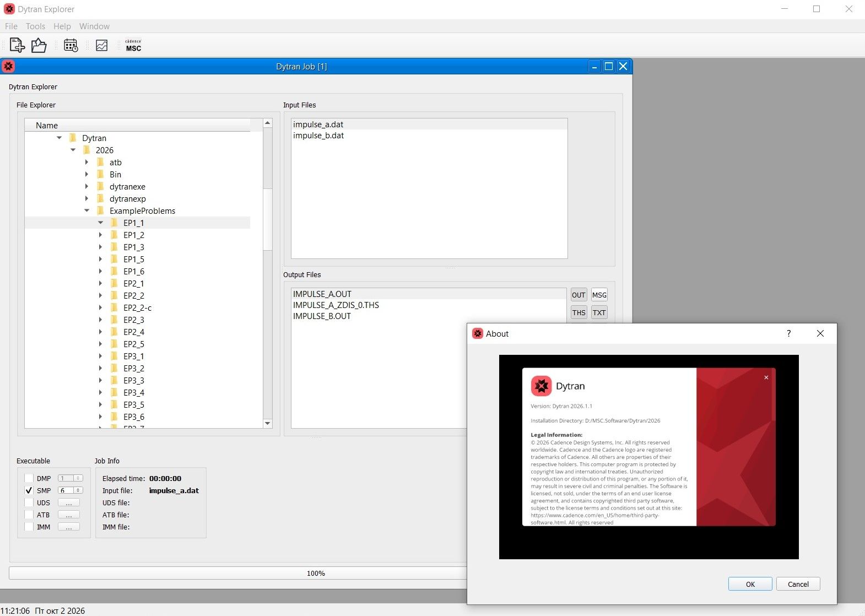This screenshot has width=865, height=616.
Task: Expand the Bin folder
Action: [x=86, y=174]
